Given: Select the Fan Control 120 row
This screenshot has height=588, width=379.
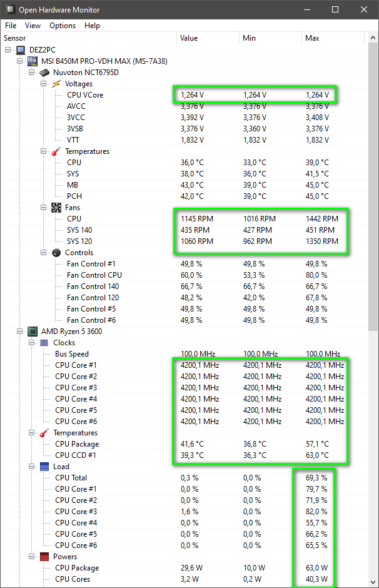Looking at the screenshot, I should [184, 298].
